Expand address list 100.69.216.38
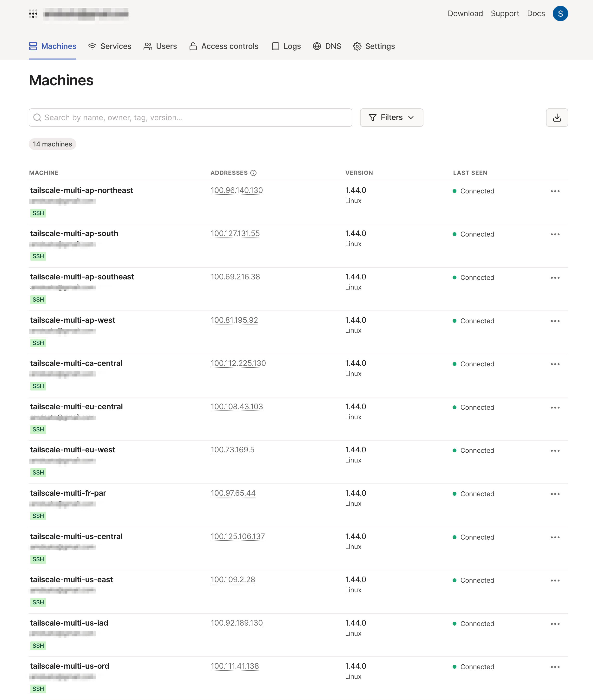The height and width of the screenshot is (700, 593). click(x=235, y=277)
